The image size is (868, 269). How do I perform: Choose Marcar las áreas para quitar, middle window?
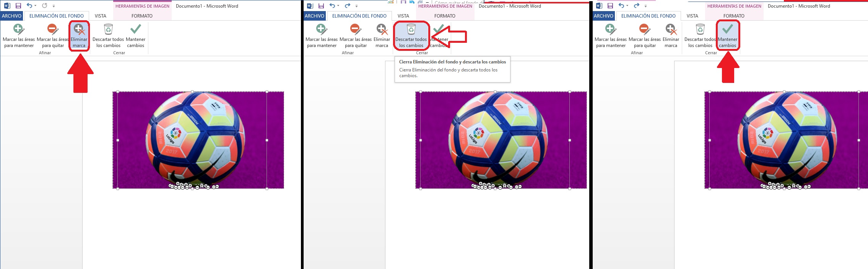356,36
